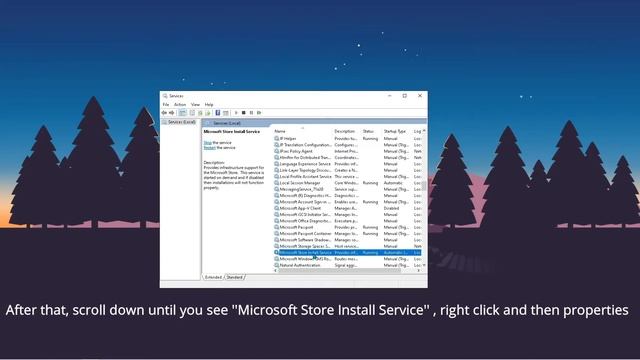The width and height of the screenshot is (640, 360).
Task: Click gear icon beside Language Experience Service
Action: [x=277, y=164]
